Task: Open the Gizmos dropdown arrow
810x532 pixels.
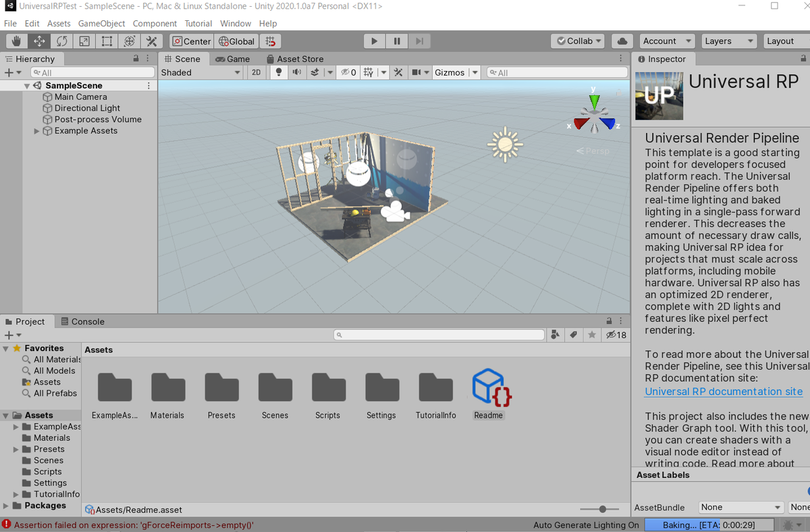Action: pyautogui.click(x=475, y=72)
